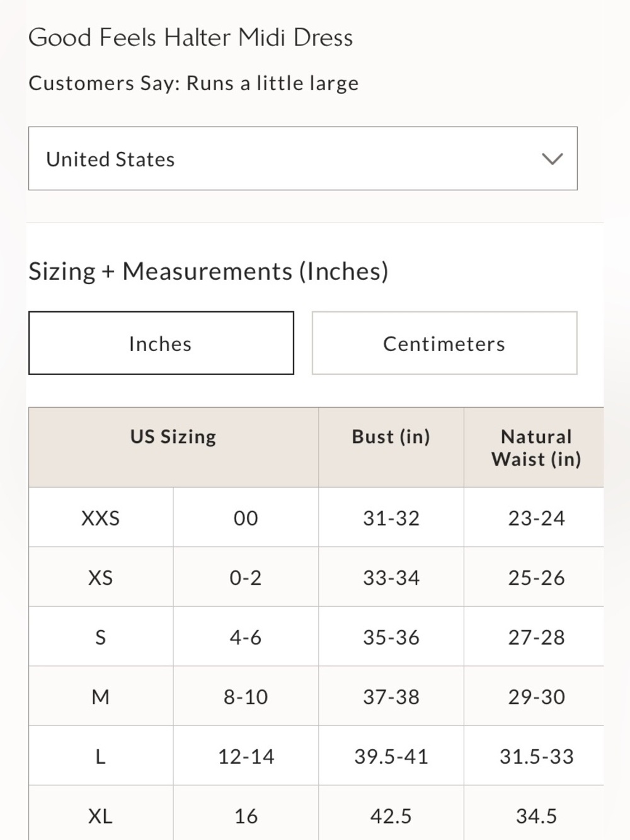Choose the L size row label

(101, 756)
